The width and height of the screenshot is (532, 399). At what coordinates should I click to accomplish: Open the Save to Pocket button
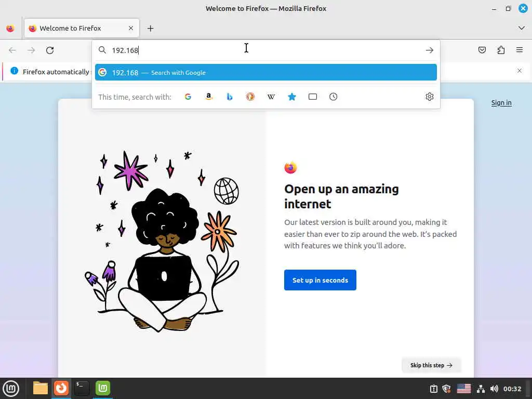[482, 50]
